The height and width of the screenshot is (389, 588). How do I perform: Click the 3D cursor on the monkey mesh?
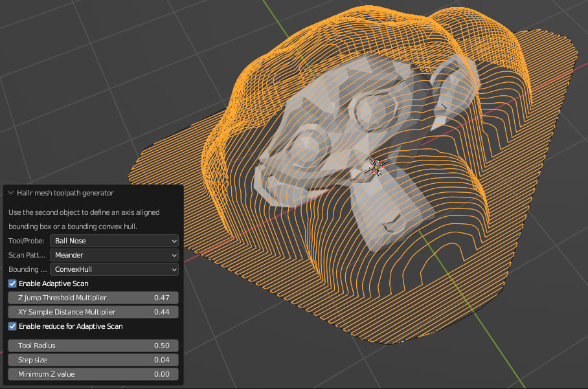[x=376, y=167]
